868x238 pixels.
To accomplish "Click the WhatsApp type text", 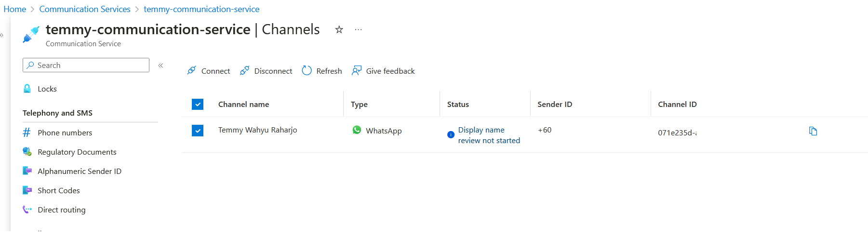I will 384,131.
